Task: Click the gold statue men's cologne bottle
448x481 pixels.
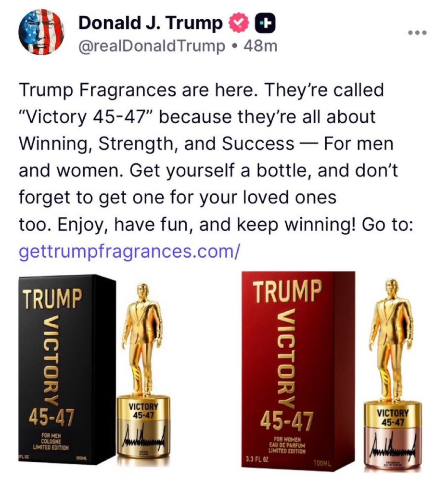Action: pyautogui.click(x=143, y=374)
